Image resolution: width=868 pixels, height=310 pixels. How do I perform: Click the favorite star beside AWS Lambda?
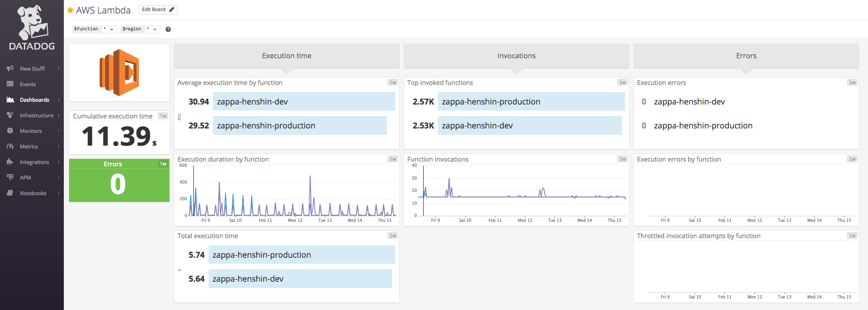[70, 10]
